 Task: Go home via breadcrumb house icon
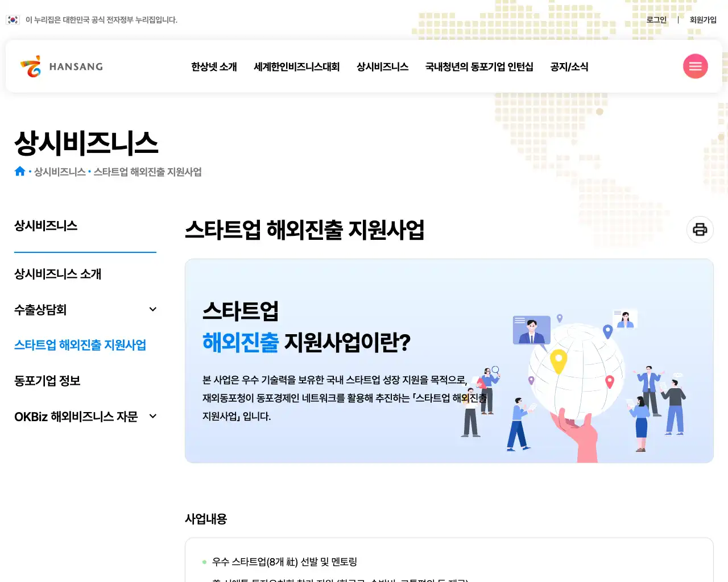tap(20, 171)
